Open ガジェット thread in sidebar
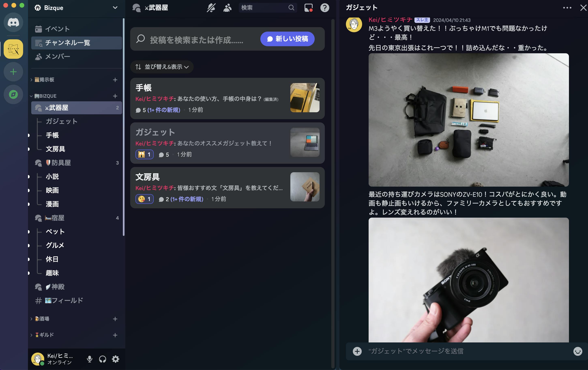This screenshot has width=588, height=370. click(x=61, y=121)
